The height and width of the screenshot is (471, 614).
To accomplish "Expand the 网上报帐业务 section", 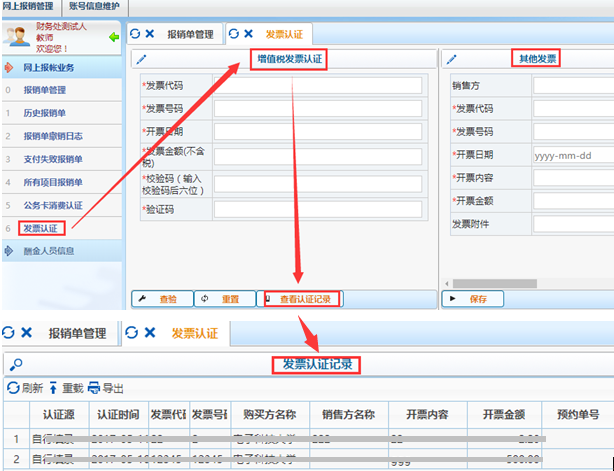I will [62, 67].
